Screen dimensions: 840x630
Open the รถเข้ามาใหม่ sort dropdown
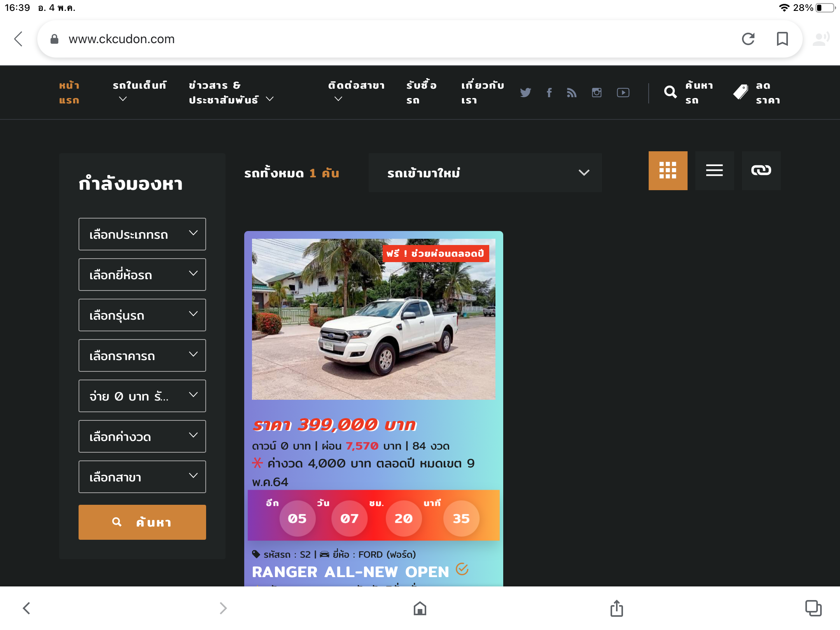click(485, 173)
